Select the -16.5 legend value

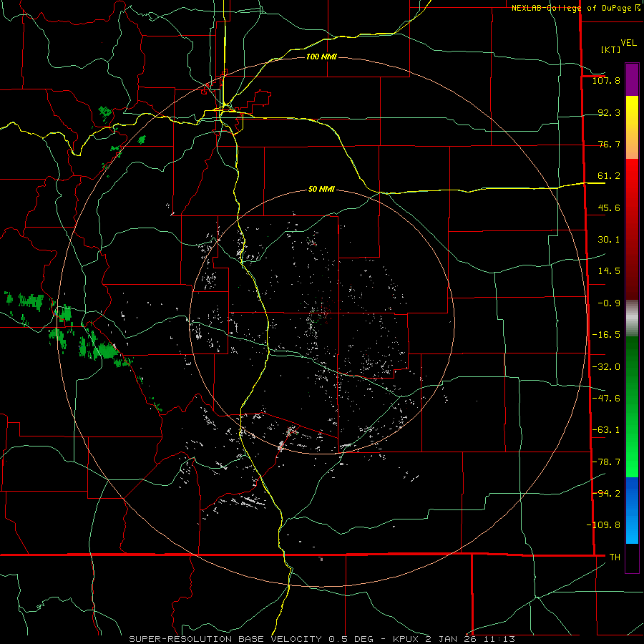point(606,335)
